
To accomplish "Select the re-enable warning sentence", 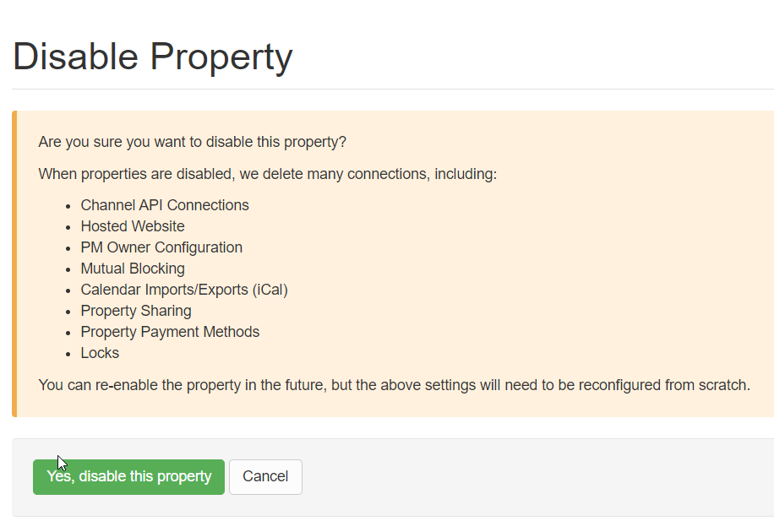I will (x=393, y=385).
